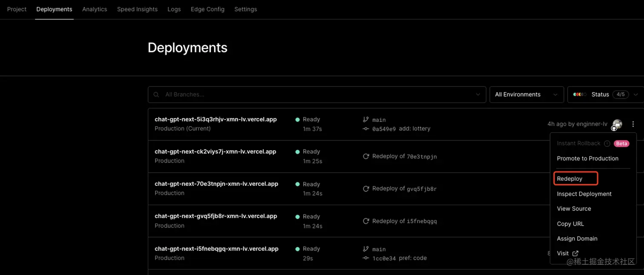This screenshot has height=275, width=644.
Task: Open the Settings tab
Action: [x=246, y=9]
